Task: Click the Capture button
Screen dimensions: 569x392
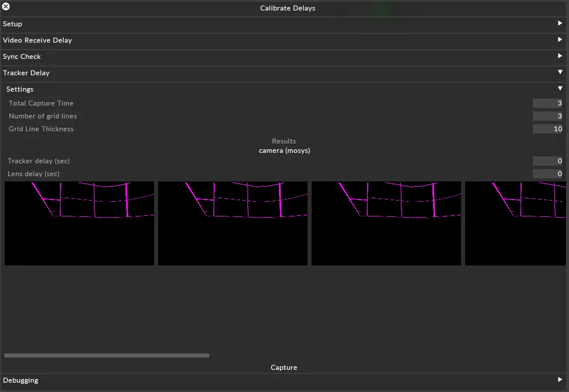Action: coord(284,367)
